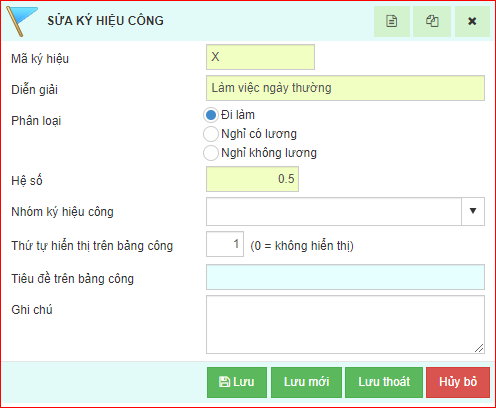Select the Nghỉ có lương radio option
This screenshot has width=496, height=408.
point(211,134)
